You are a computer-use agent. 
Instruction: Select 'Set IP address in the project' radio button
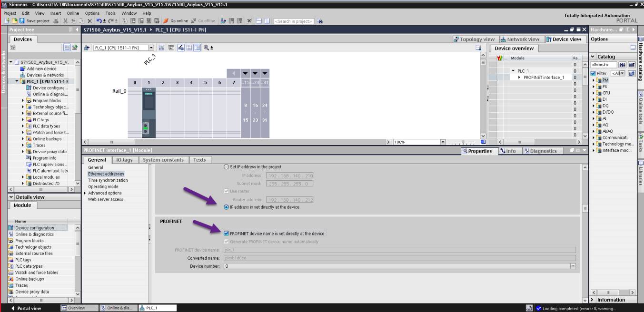pyautogui.click(x=226, y=167)
